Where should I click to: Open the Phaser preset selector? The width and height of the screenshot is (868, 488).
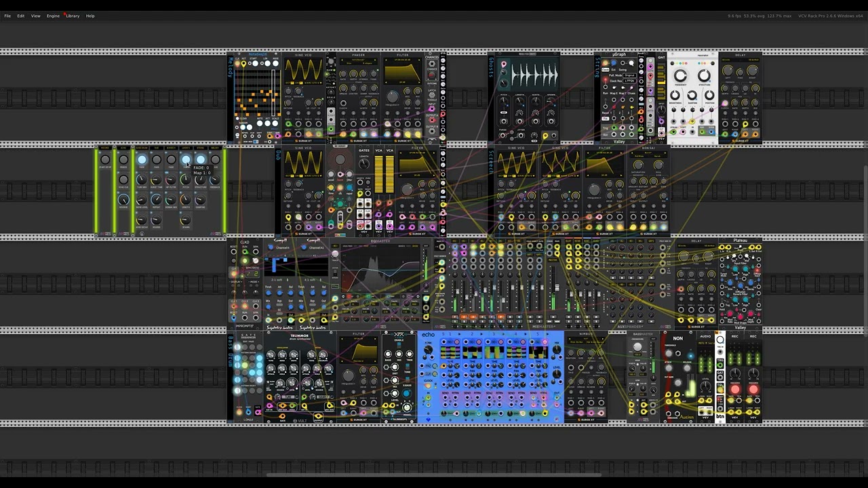pyautogui.click(x=358, y=60)
